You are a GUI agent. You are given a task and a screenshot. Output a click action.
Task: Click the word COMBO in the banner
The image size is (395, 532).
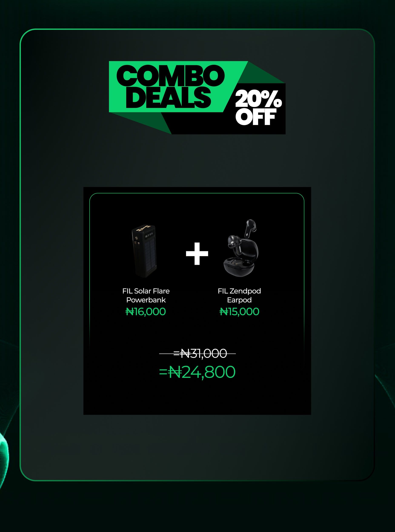[170, 76]
